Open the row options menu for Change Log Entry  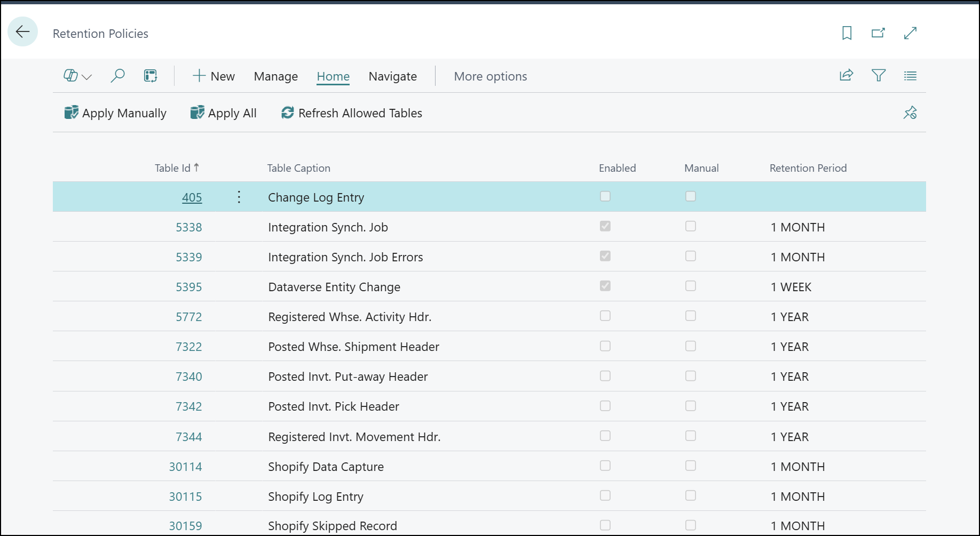point(239,197)
